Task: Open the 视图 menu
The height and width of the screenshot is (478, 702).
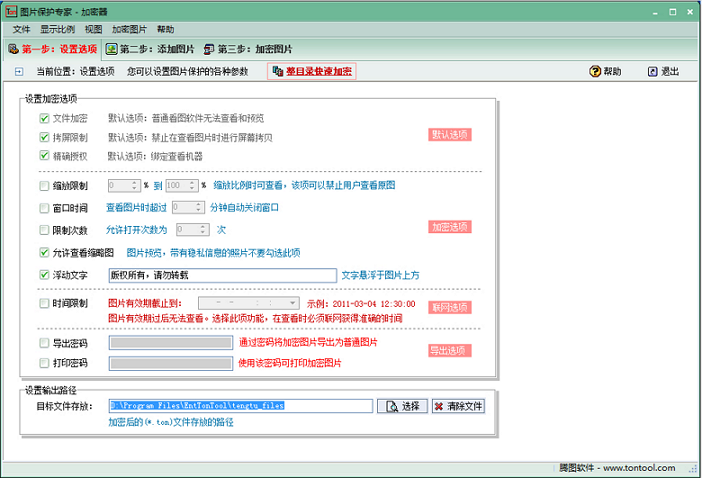Action: pos(94,30)
